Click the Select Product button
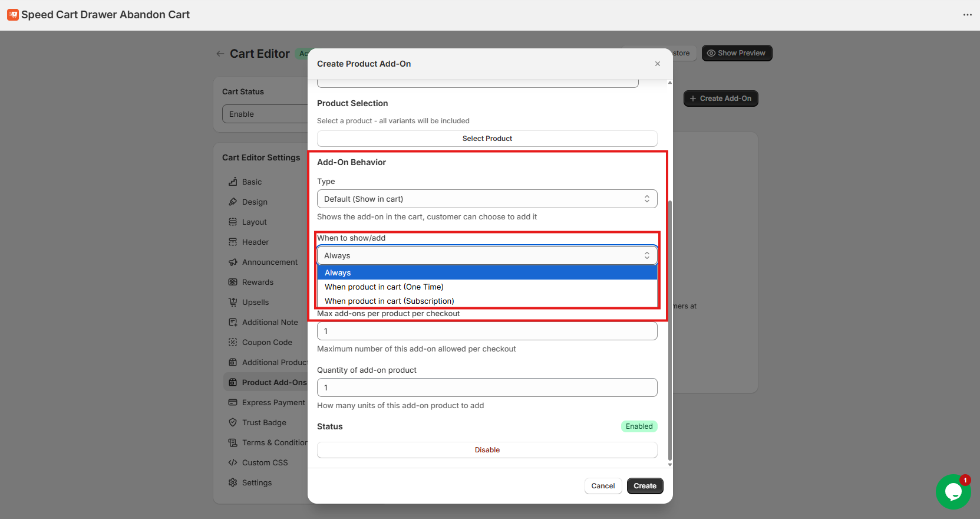 coord(487,139)
